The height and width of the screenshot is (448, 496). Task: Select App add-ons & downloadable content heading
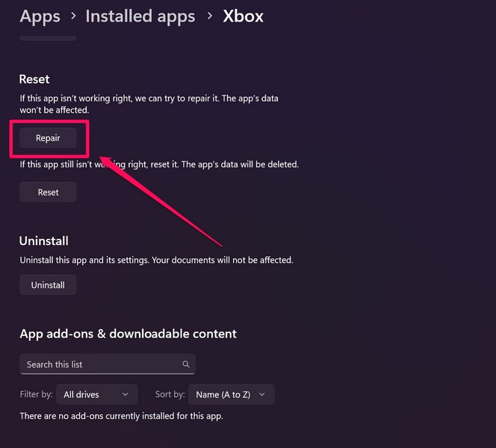coord(128,334)
